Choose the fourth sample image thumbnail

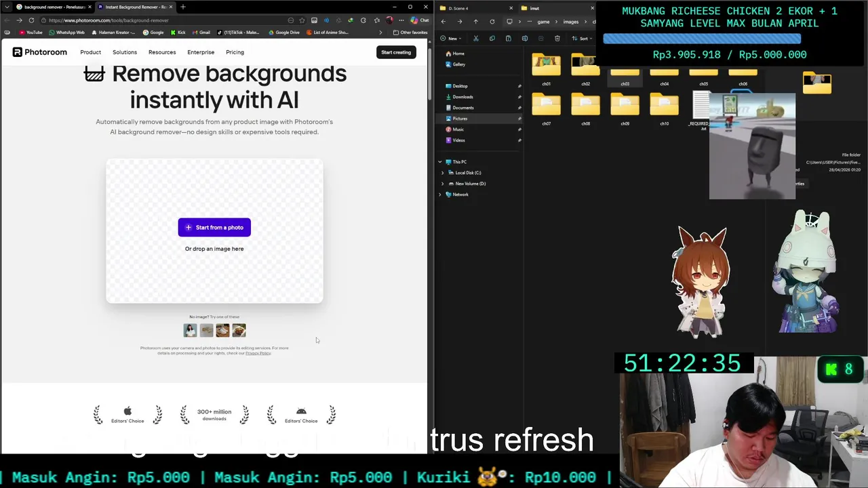(239, 330)
